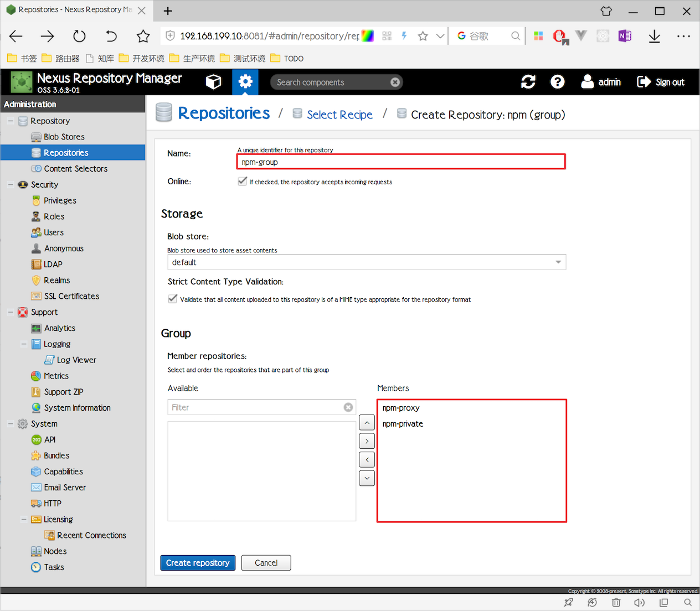Image resolution: width=700 pixels, height=611 pixels.
Task: Click the repository Name field
Action: [401, 162]
